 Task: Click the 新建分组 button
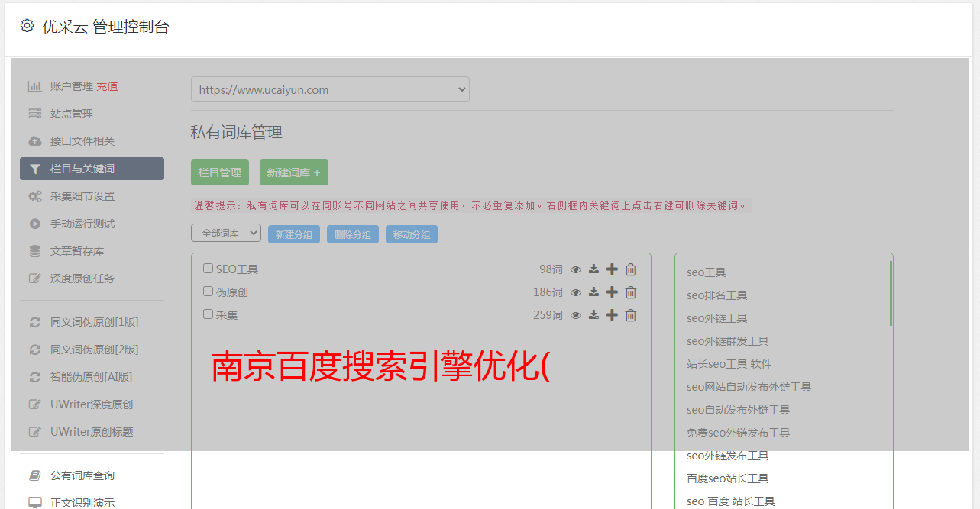(x=294, y=234)
